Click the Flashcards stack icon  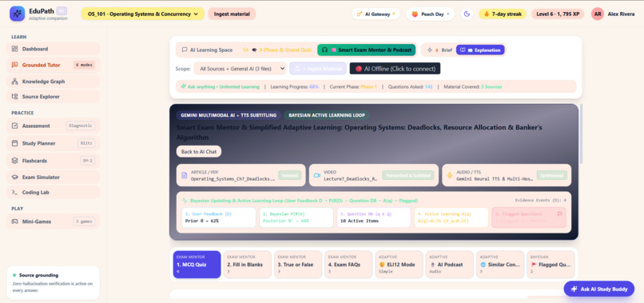point(15,161)
